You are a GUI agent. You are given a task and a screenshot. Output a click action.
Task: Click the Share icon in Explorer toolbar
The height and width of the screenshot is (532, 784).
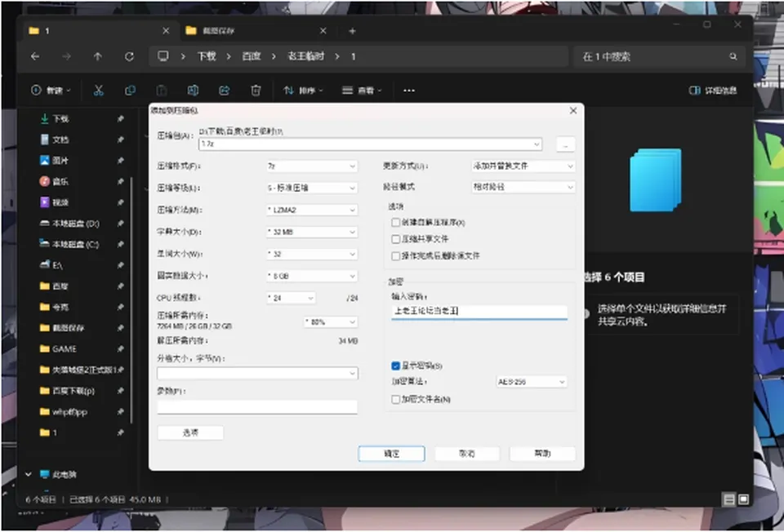tap(224, 91)
